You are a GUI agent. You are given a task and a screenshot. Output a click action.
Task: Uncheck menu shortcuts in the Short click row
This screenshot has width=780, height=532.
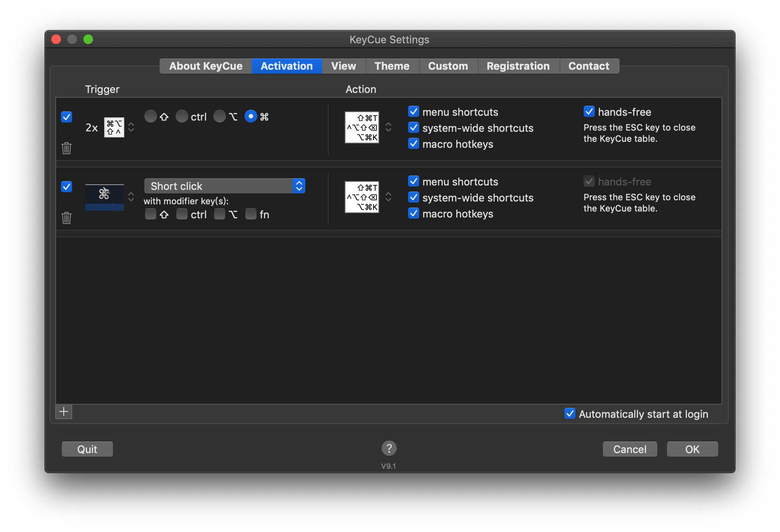[x=414, y=181]
